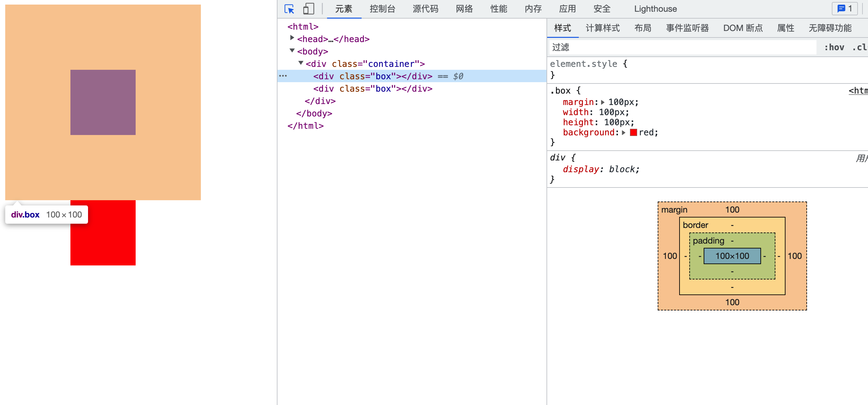Image resolution: width=868 pixels, height=405 pixels.
Task: Focus the 过滤 styles filter field
Action: tap(683, 48)
